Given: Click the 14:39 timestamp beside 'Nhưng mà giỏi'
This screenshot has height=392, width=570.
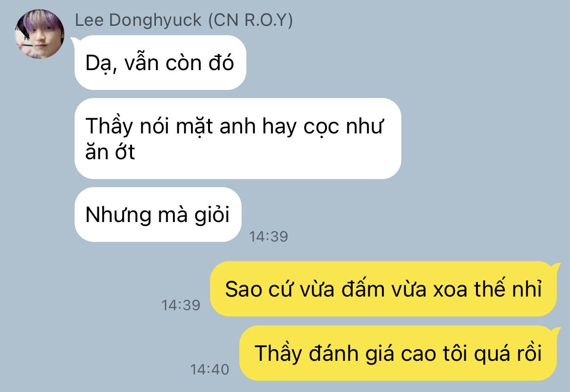Looking at the screenshot, I should click(268, 237).
